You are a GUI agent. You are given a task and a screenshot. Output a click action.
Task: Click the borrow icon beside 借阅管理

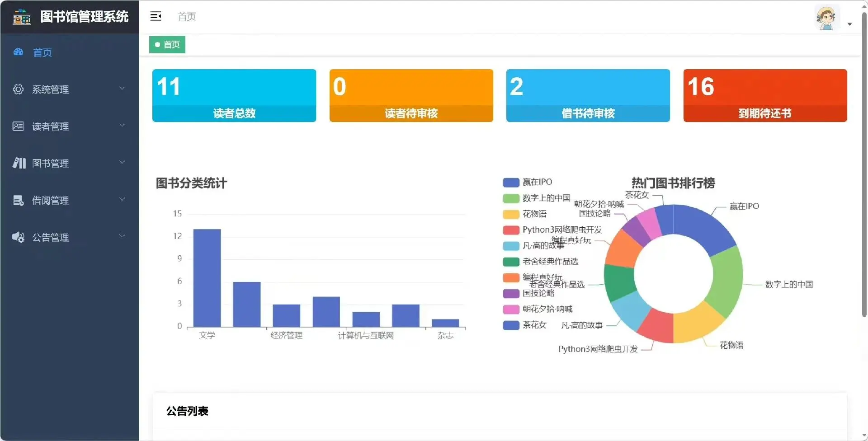[x=18, y=200]
